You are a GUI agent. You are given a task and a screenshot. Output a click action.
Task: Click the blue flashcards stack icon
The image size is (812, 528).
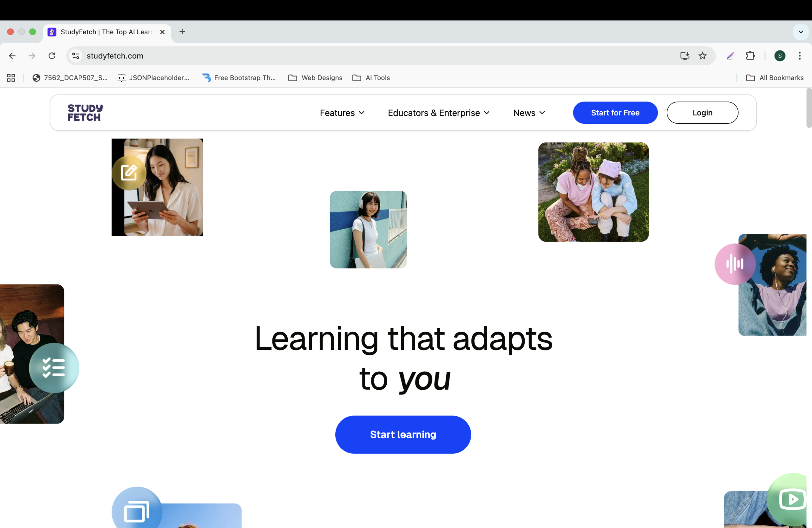point(137,511)
